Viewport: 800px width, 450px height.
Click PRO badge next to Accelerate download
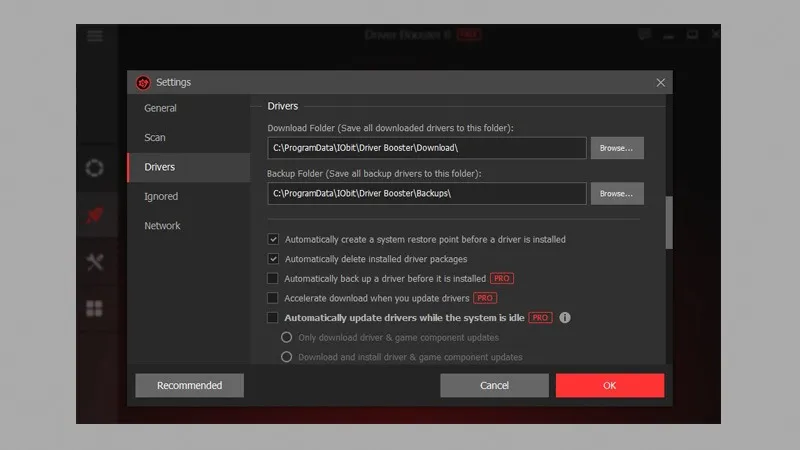click(485, 298)
